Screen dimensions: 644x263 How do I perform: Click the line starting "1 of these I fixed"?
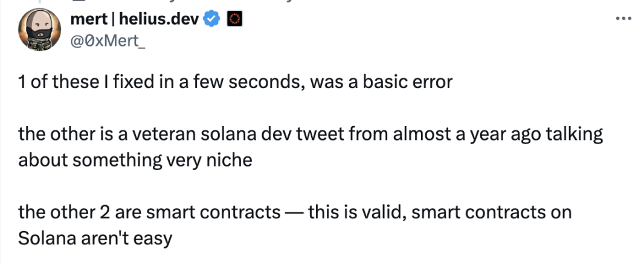pos(235,82)
